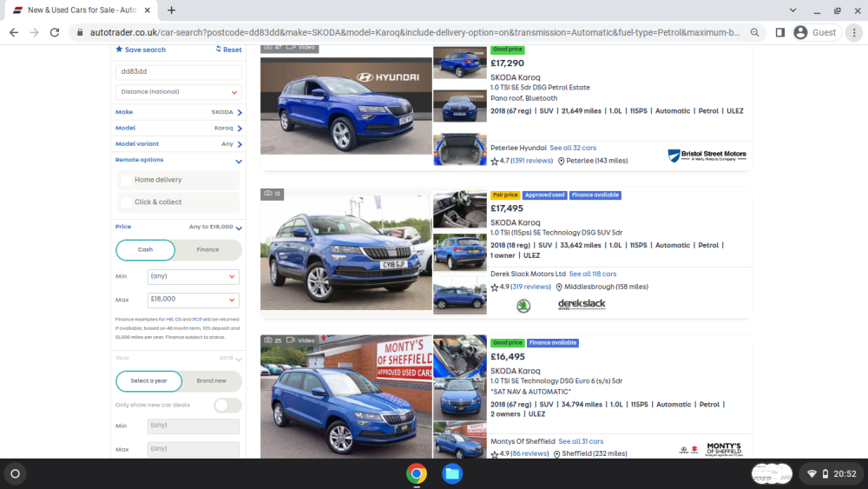Click the photo count badge showing 12
Viewport: 868px width, 489px height.
coord(273,194)
